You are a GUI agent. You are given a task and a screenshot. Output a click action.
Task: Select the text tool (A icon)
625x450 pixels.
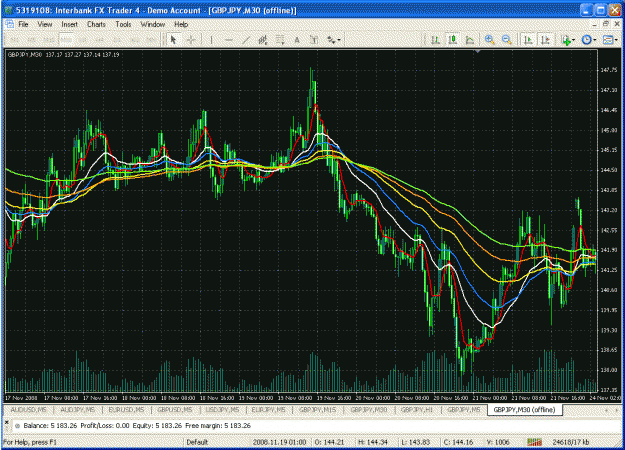pyautogui.click(x=297, y=39)
